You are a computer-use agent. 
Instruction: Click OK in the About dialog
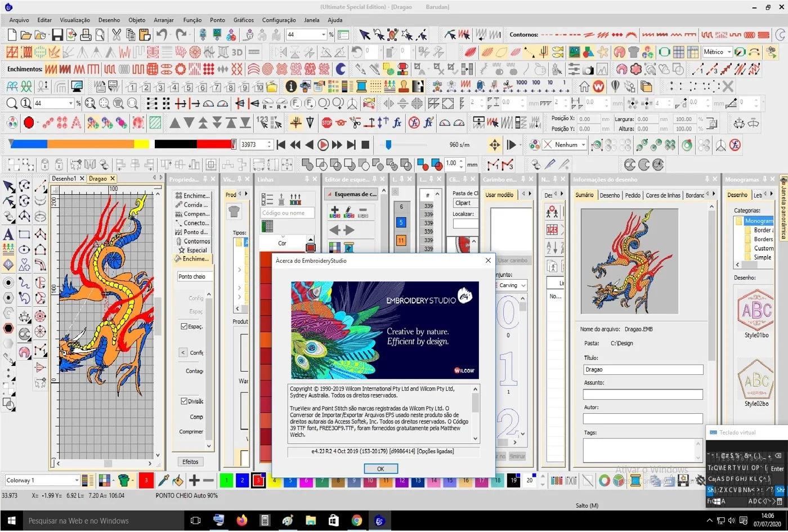click(380, 468)
